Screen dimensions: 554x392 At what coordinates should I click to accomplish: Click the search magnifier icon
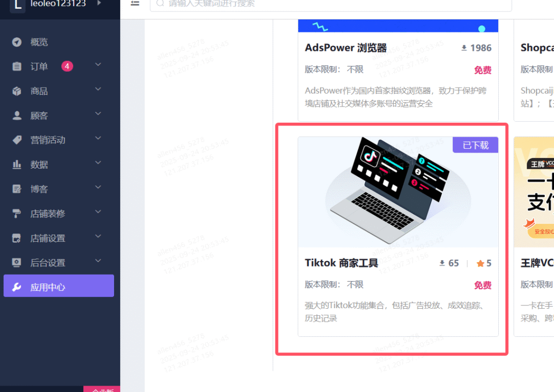[160, 3]
